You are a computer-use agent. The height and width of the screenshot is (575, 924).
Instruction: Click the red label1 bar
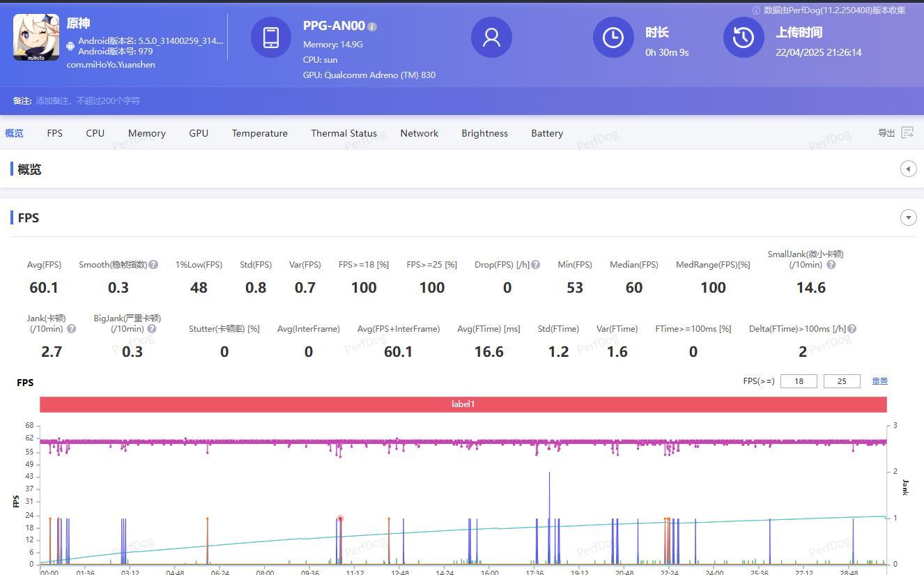click(463, 404)
